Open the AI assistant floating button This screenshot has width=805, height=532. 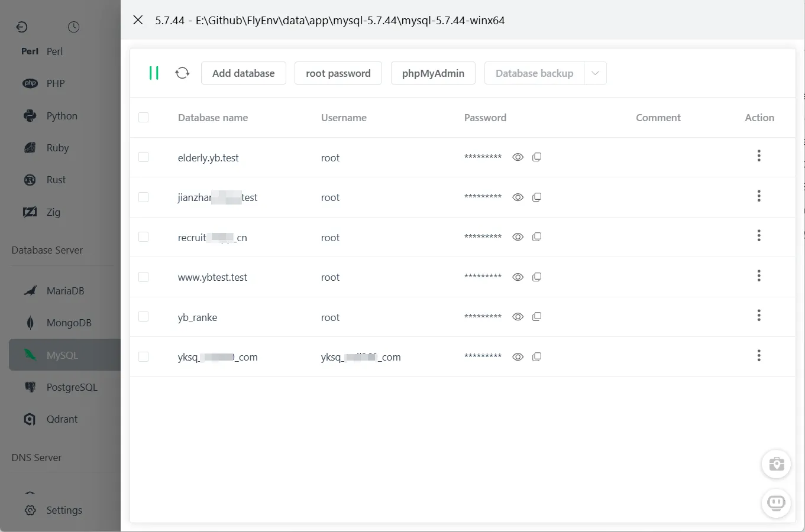(x=776, y=503)
